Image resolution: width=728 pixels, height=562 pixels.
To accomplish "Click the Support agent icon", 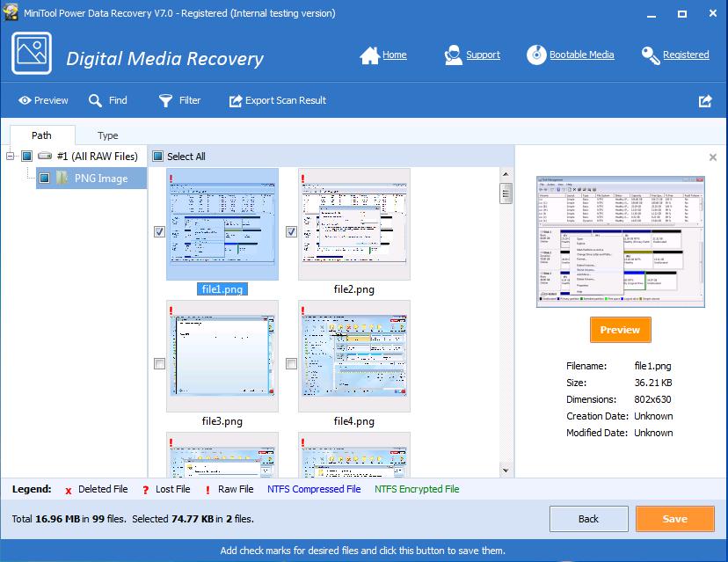I will point(453,55).
